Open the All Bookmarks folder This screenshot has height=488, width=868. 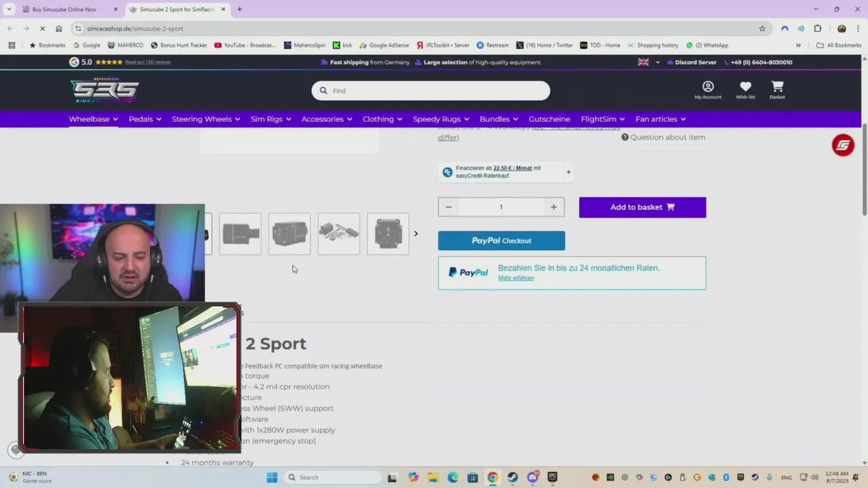point(839,45)
